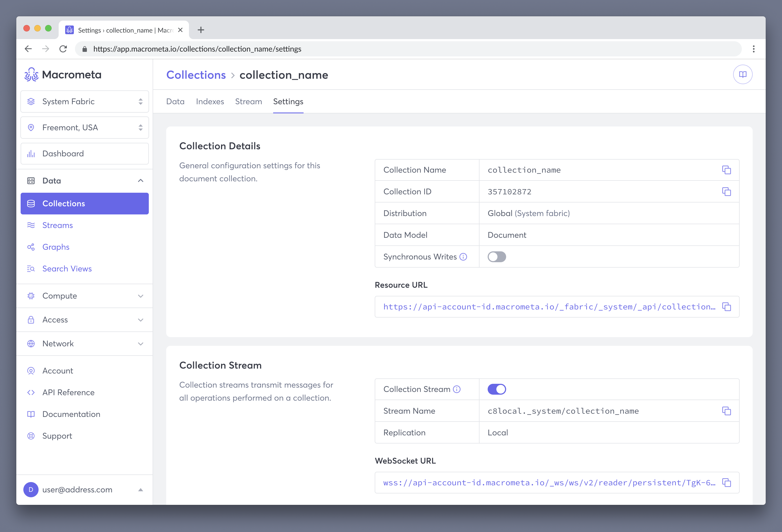This screenshot has width=782, height=532.
Task: Click the user avatar D icon
Action: tap(31, 490)
